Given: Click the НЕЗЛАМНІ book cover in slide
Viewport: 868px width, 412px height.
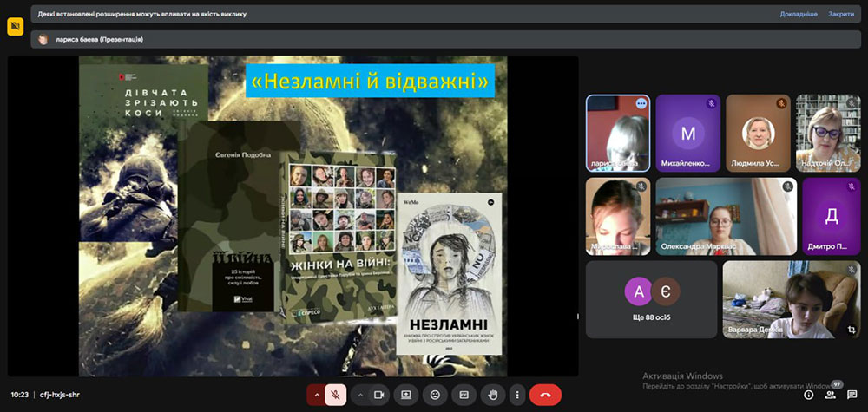Looking at the screenshot, I should (449, 274).
